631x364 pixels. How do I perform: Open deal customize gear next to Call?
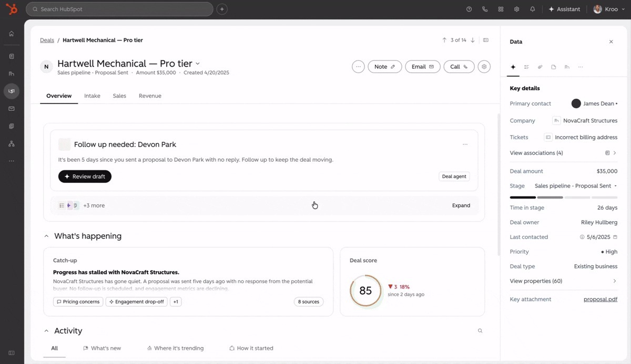[x=484, y=67]
